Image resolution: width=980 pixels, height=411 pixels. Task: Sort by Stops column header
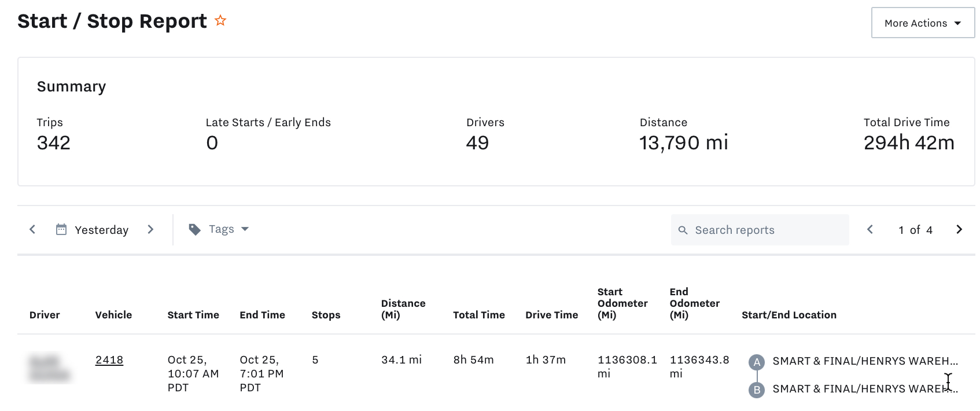pyautogui.click(x=326, y=315)
